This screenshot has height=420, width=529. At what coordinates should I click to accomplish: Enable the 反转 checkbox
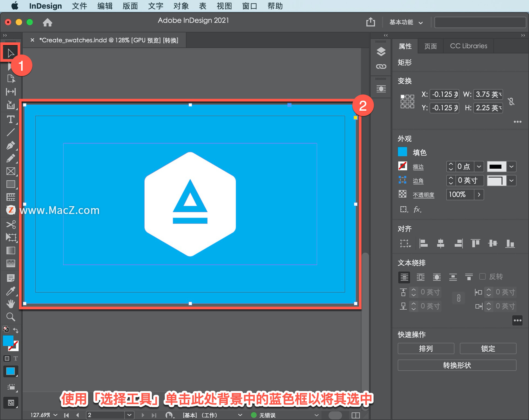click(482, 276)
